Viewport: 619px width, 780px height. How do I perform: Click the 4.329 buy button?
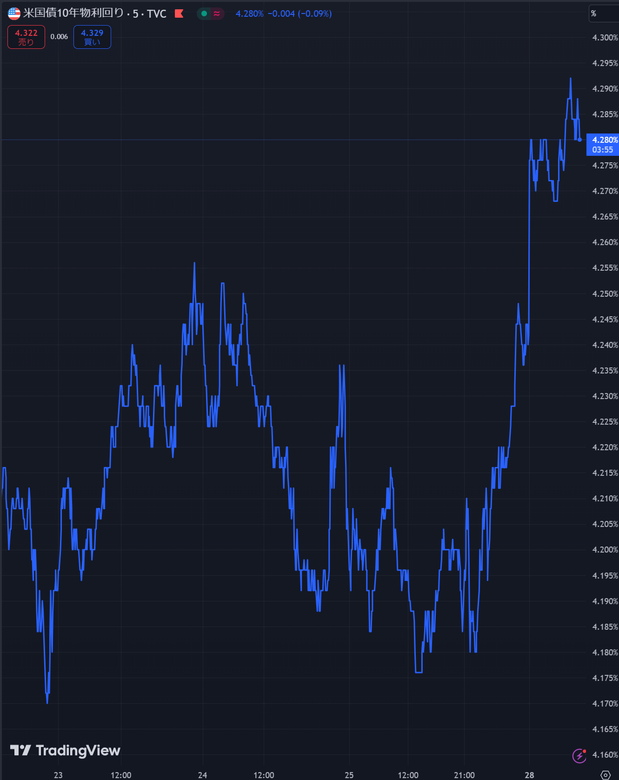click(x=92, y=37)
